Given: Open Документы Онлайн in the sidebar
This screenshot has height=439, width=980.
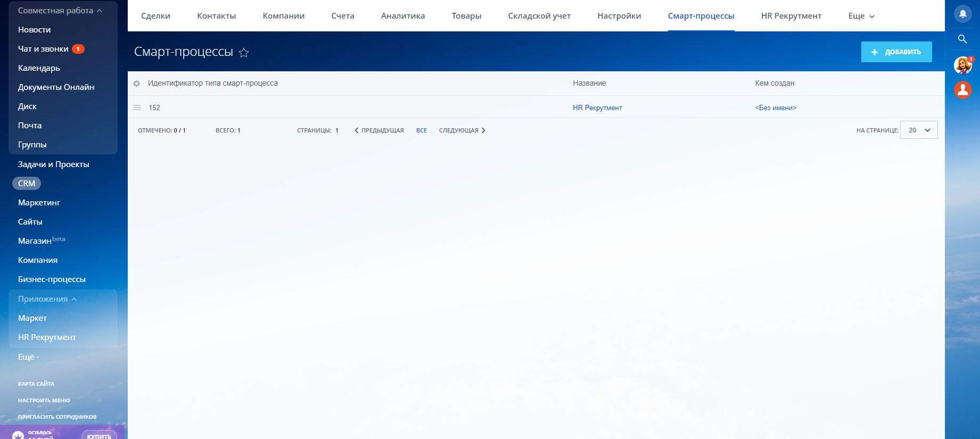Looking at the screenshot, I should [x=56, y=87].
